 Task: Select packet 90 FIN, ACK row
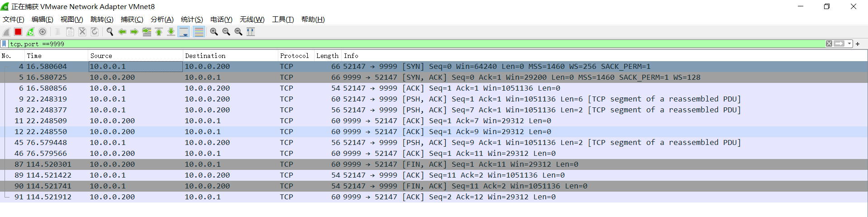tap(434, 186)
